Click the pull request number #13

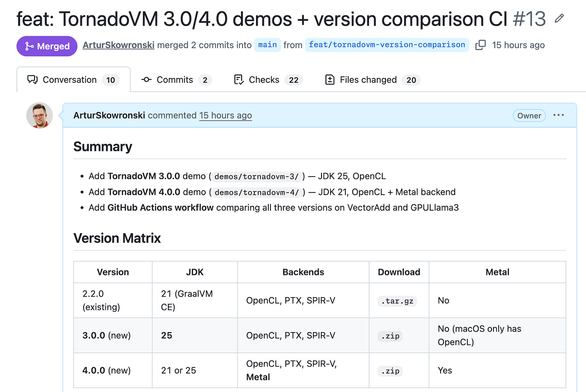point(530,19)
